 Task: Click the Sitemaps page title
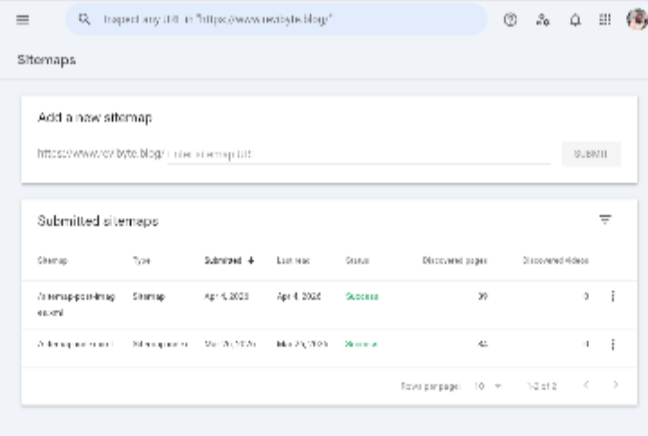tap(46, 60)
